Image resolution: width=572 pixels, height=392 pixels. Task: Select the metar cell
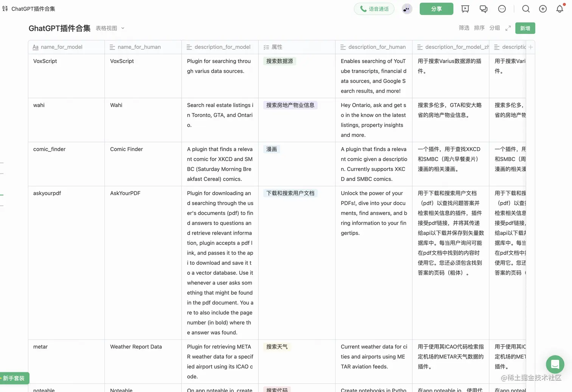pyautogui.click(x=66, y=361)
